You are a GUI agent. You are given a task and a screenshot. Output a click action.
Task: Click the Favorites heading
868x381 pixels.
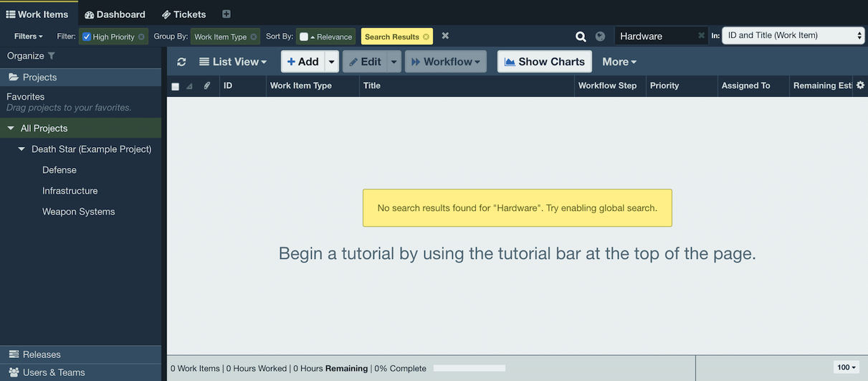coord(26,97)
